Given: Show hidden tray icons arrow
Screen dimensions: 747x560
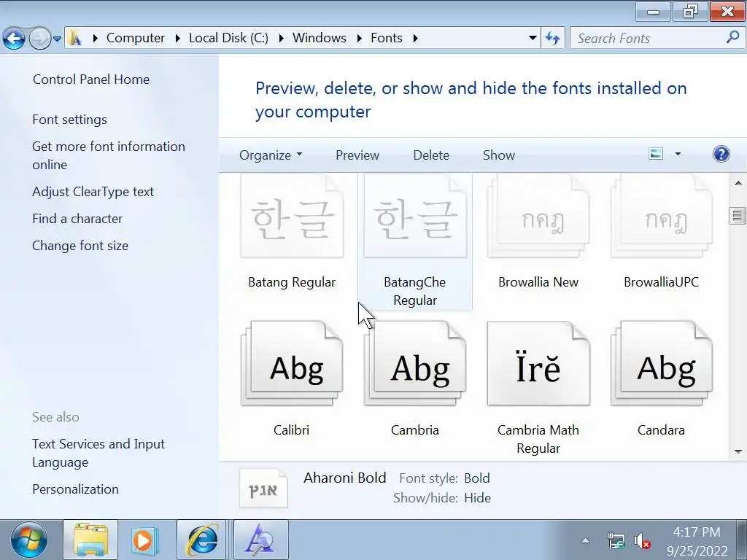Looking at the screenshot, I should click(x=586, y=540).
